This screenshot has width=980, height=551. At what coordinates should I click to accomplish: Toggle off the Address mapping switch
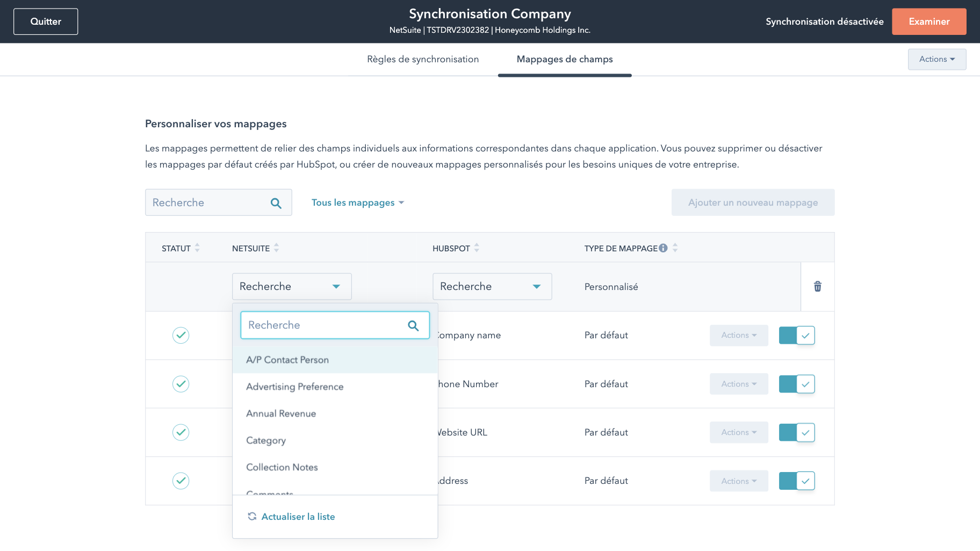click(x=797, y=481)
